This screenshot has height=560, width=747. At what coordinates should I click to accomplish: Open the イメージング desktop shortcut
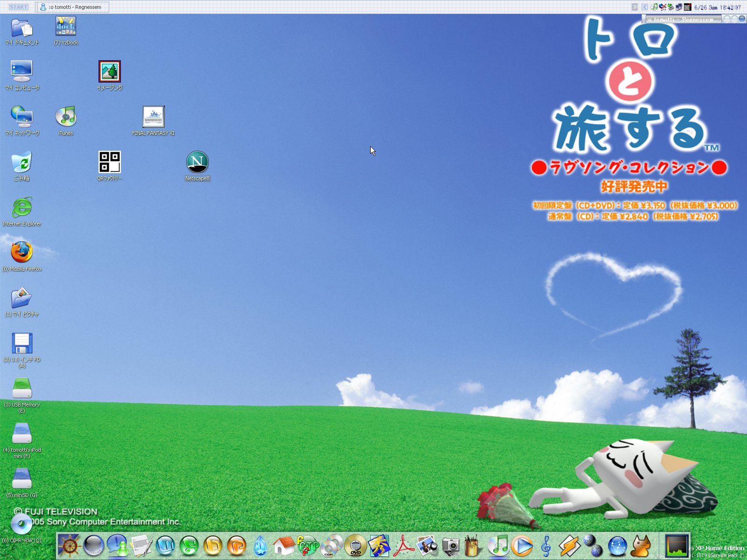click(109, 72)
